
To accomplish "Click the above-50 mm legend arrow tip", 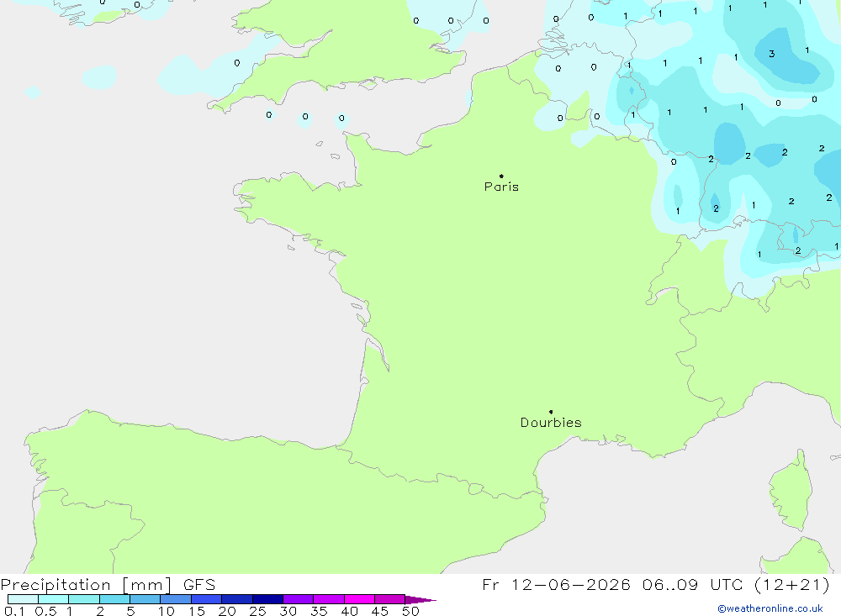I will pos(421,599).
